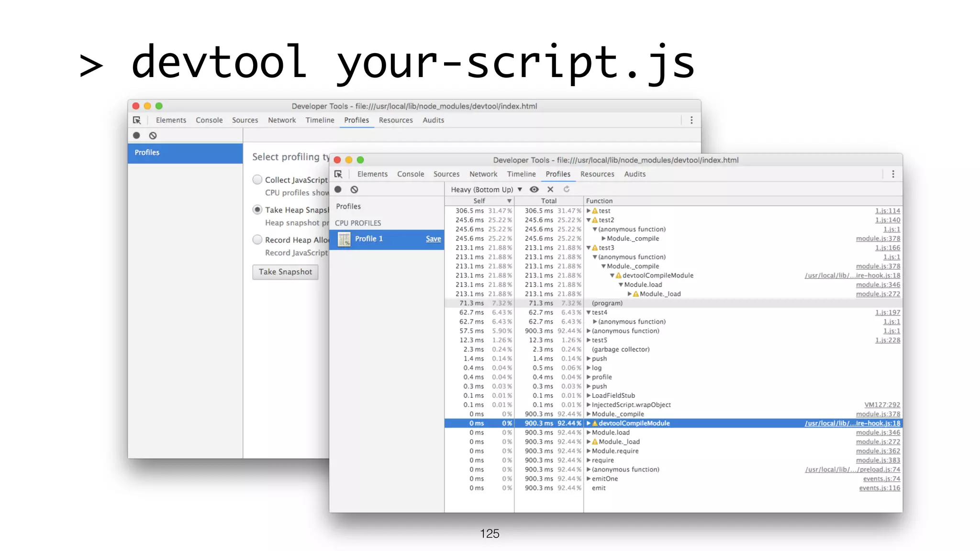This screenshot has width=980, height=551.
Task: Open module.js:383 link for require
Action: point(878,460)
